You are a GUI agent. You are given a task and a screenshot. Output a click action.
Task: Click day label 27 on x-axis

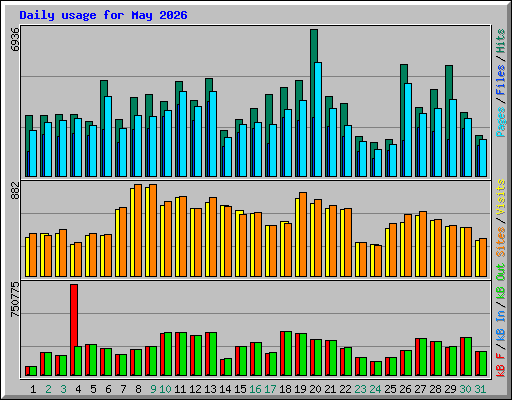click(x=420, y=389)
